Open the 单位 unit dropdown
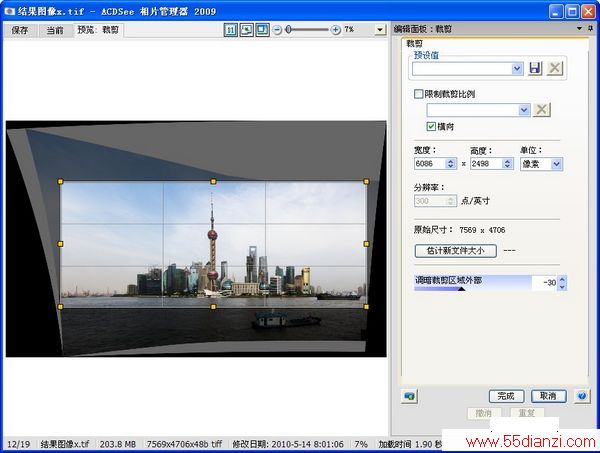 556,164
